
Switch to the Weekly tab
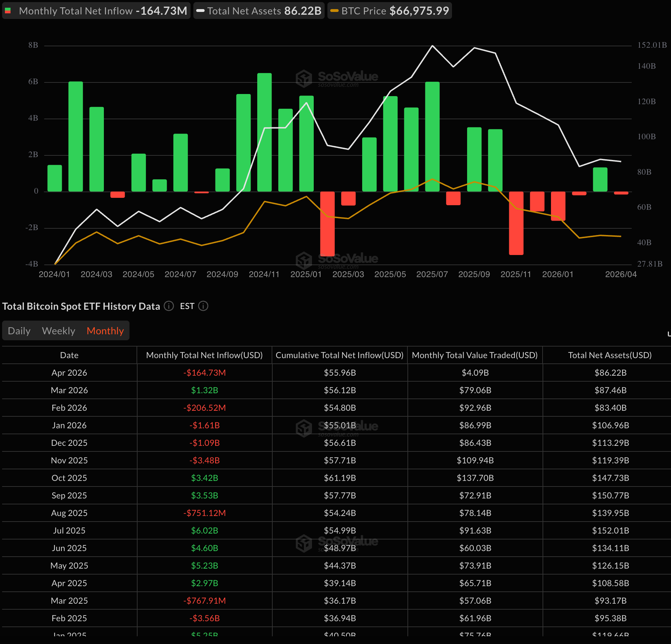coord(58,331)
